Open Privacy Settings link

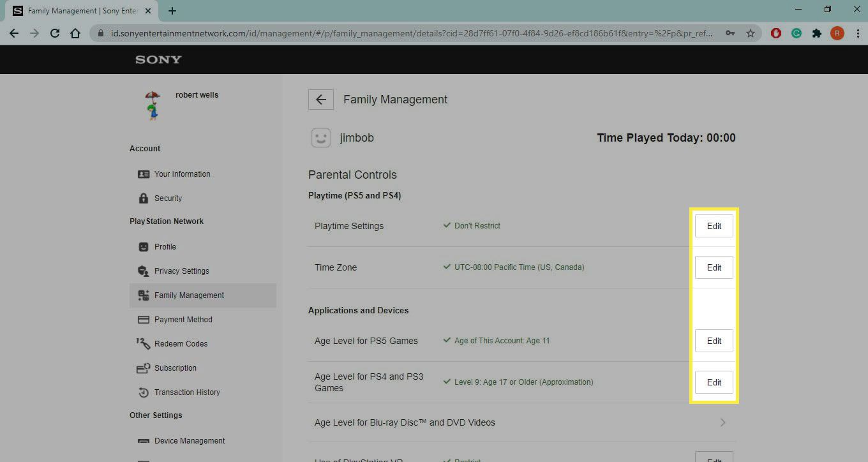(181, 271)
